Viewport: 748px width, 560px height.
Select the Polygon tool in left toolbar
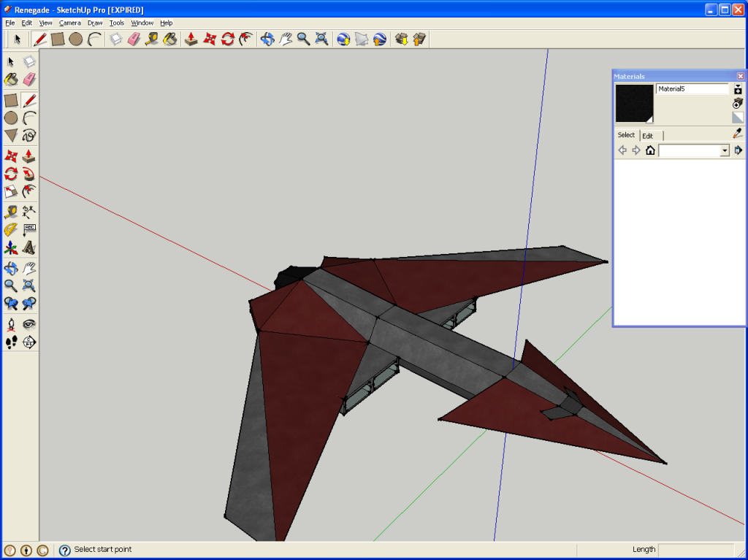point(11,136)
